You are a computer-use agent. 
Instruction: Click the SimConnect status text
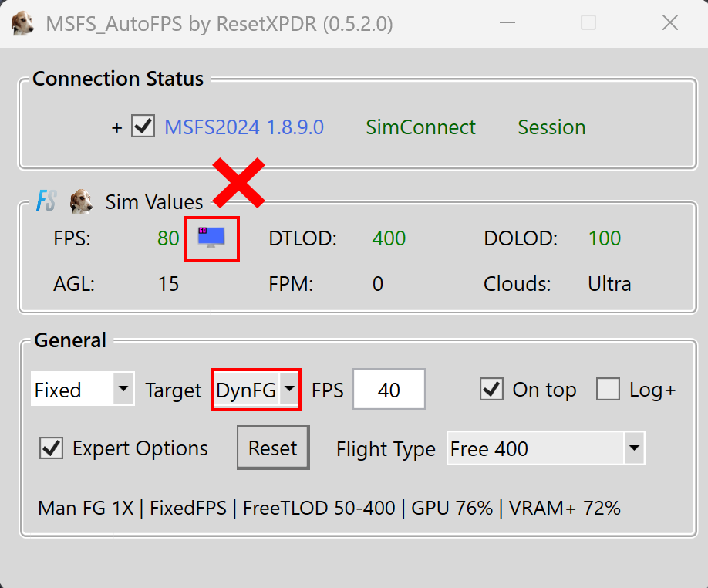click(x=420, y=127)
